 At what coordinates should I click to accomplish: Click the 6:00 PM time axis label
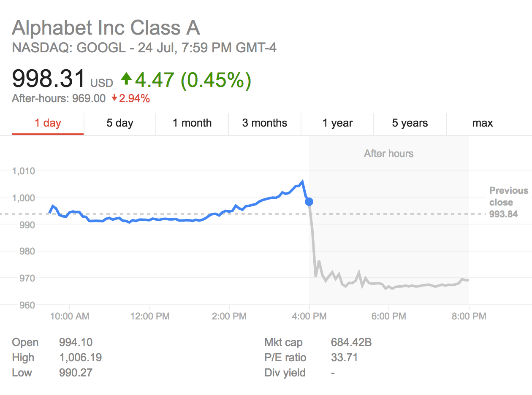tap(389, 316)
